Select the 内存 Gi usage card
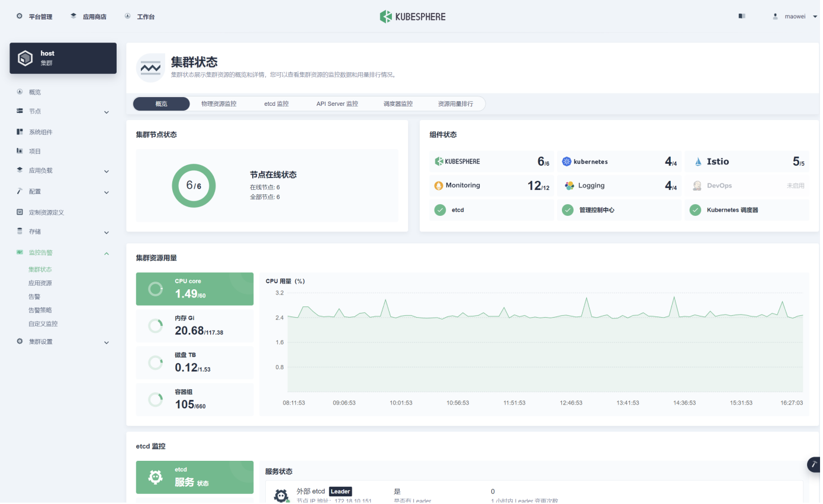The image size is (823, 504). [195, 325]
